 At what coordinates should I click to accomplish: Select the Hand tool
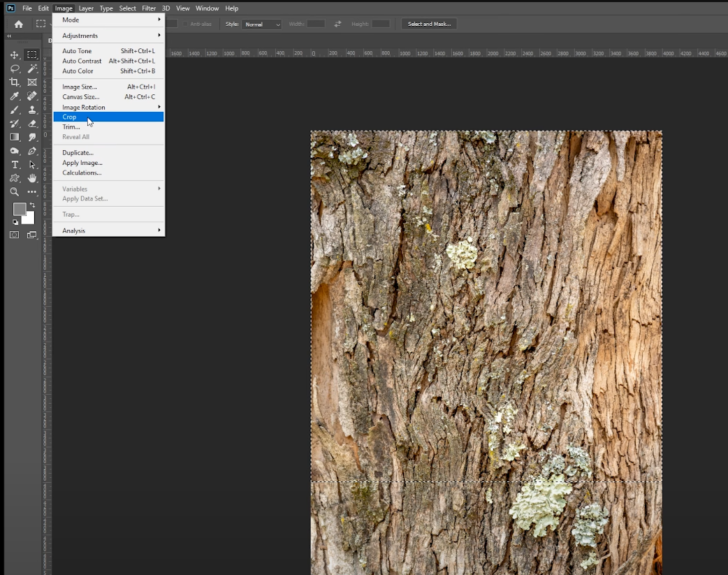[32, 178]
